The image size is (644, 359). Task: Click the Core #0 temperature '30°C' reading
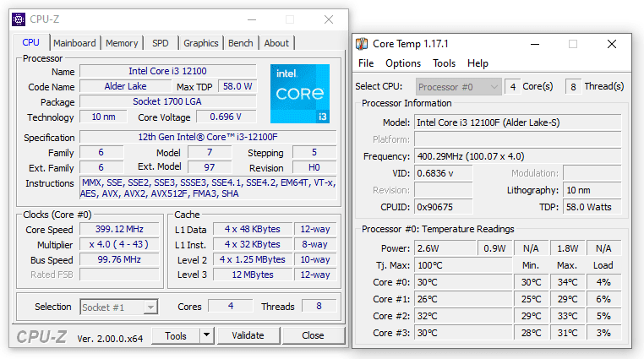click(x=463, y=282)
